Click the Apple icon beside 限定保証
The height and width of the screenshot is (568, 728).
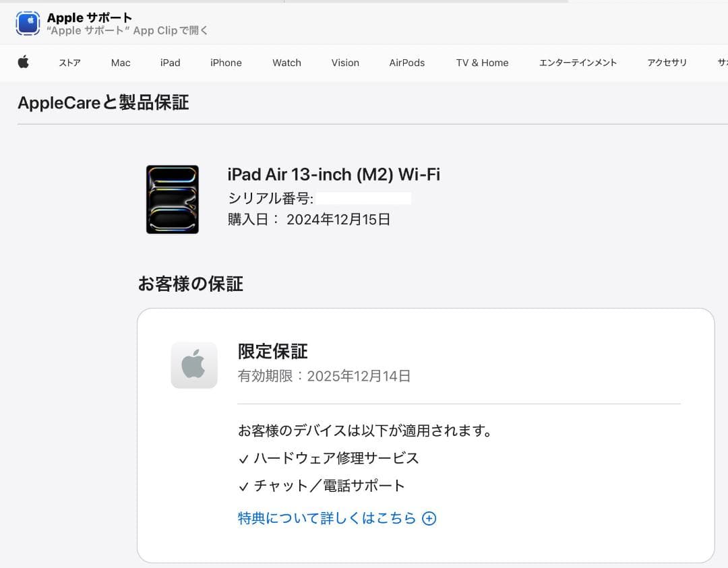pyautogui.click(x=194, y=365)
